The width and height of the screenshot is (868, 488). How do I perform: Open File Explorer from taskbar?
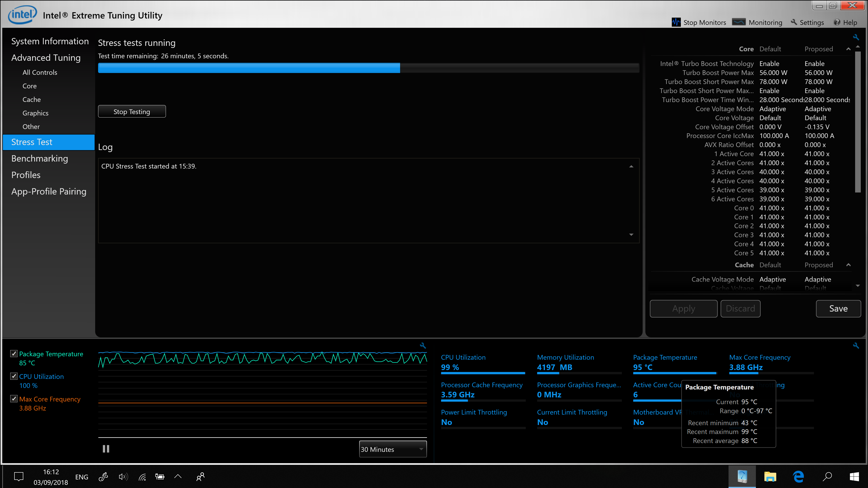click(x=770, y=476)
